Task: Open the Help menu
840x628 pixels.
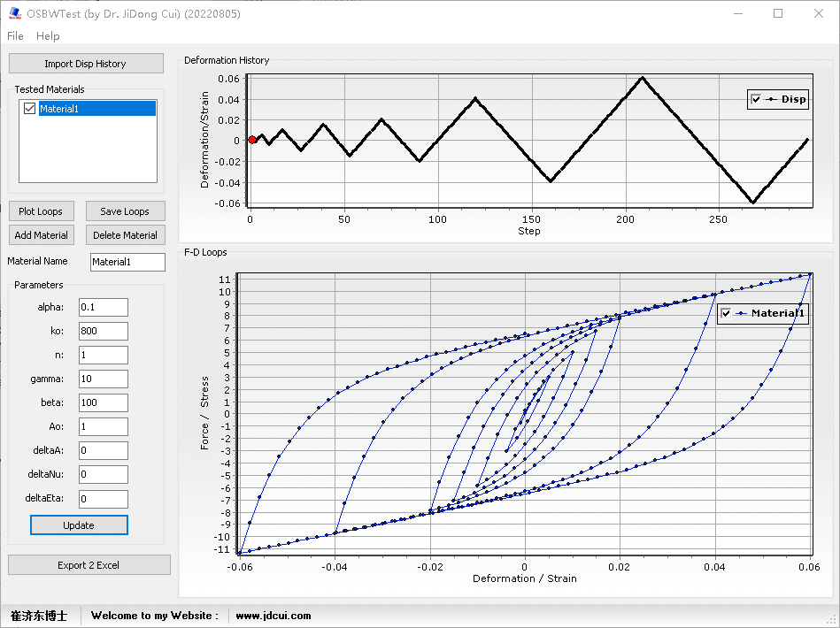Action: [x=48, y=36]
